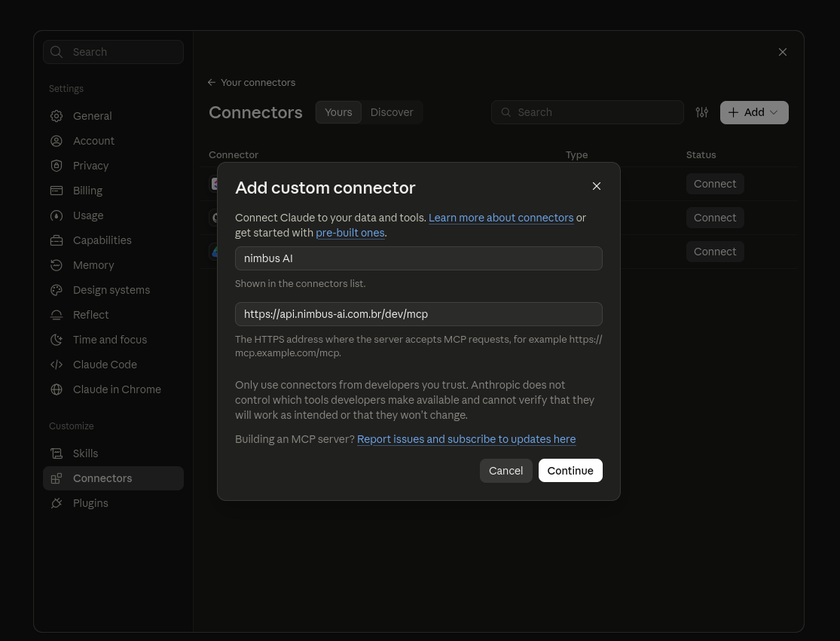Click the Status column header
The image size is (840, 641).
coord(701,154)
